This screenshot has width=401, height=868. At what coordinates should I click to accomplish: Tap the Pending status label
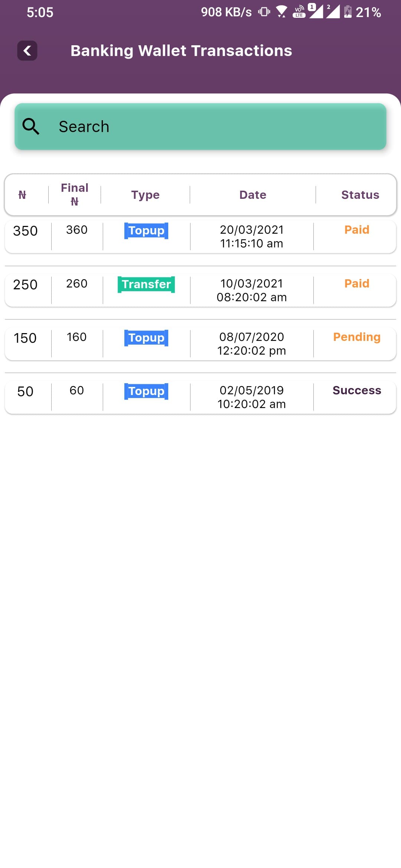pos(356,337)
